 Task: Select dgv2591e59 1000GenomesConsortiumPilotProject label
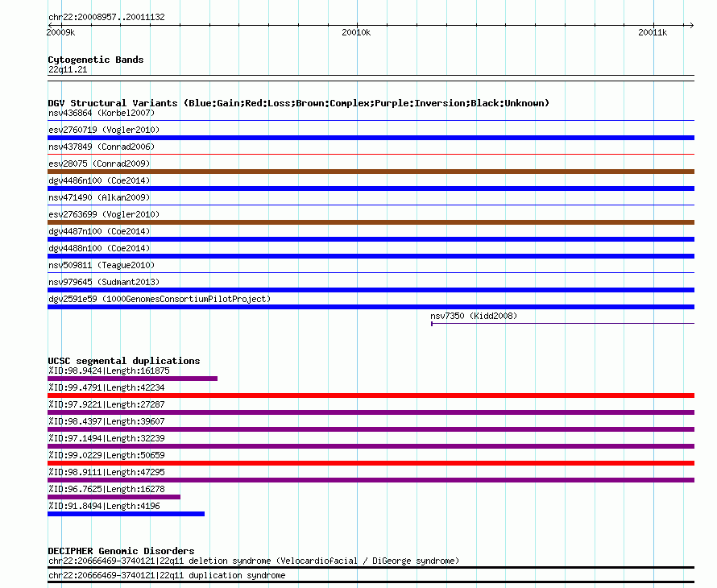coord(160,299)
